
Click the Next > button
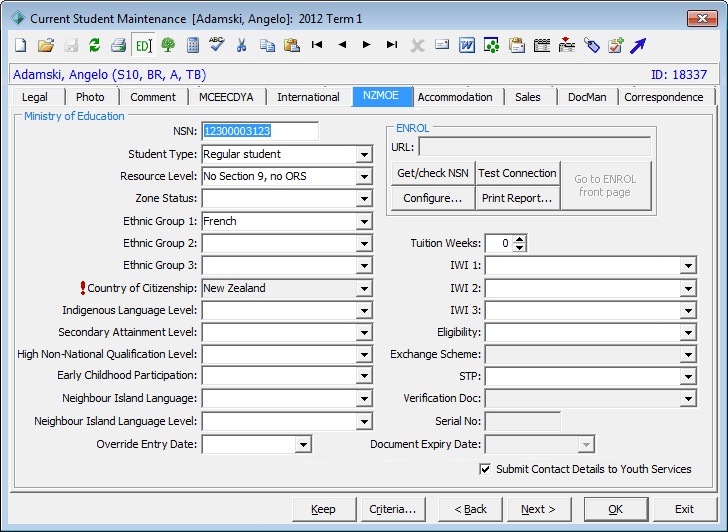pos(539,509)
